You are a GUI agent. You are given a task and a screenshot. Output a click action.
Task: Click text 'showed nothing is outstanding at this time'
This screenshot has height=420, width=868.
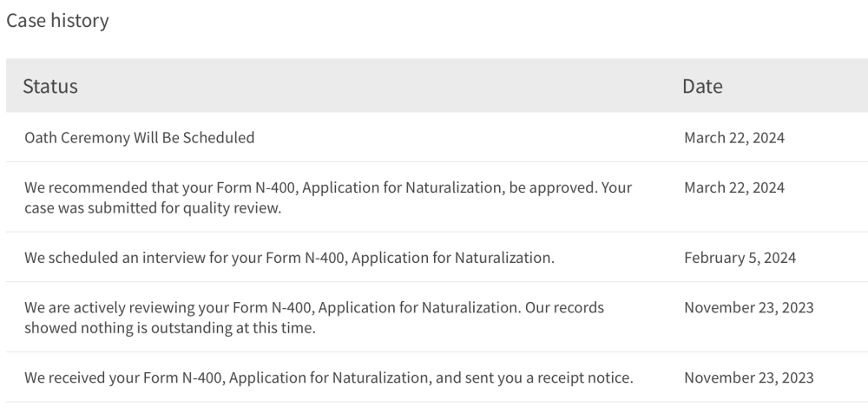click(x=169, y=328)
